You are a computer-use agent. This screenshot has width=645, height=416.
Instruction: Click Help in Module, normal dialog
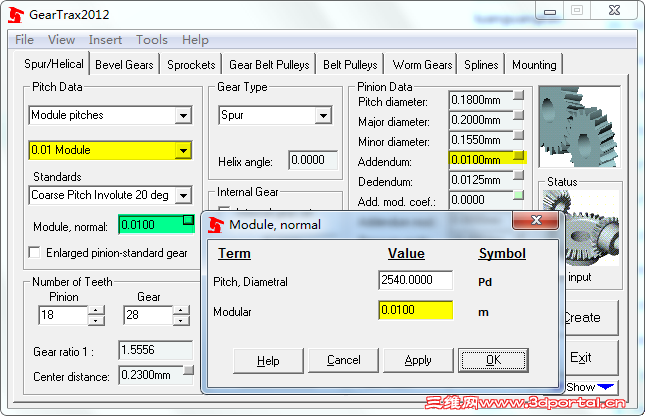pos(268,361)
